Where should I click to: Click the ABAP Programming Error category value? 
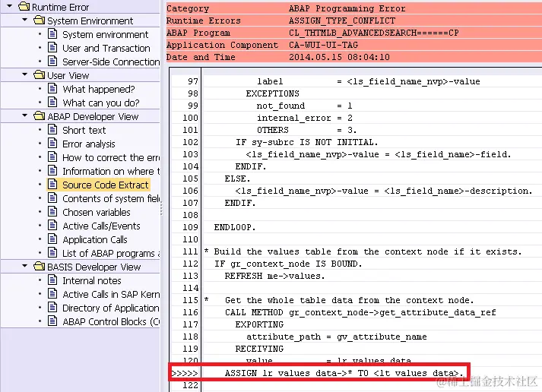(x=347, y=8)
